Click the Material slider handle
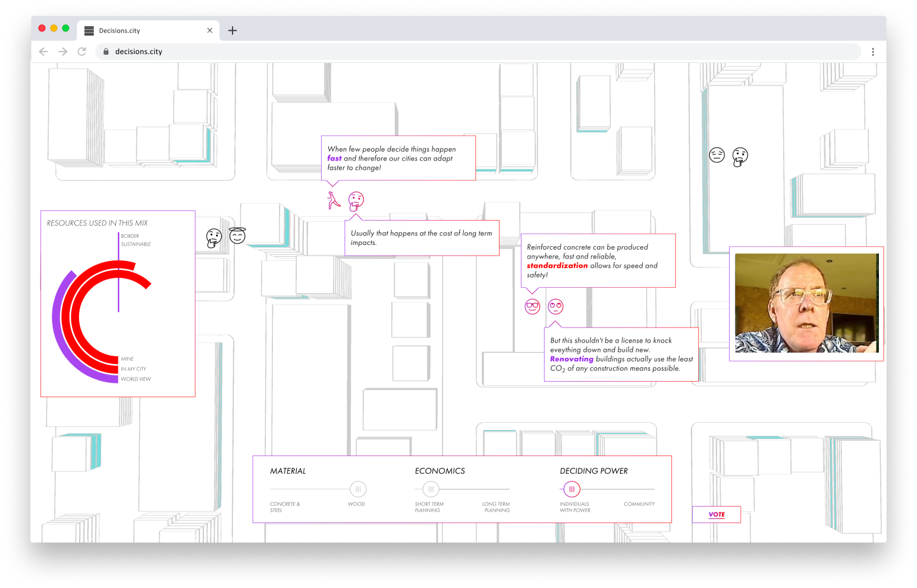 coord(358,489)
